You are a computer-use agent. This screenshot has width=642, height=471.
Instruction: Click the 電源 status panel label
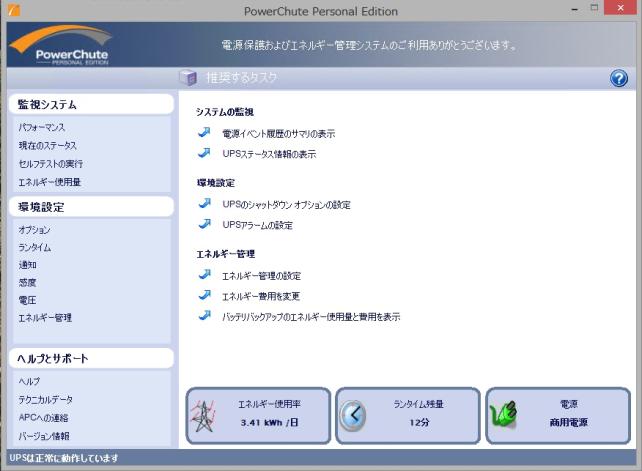pos(569,404)
